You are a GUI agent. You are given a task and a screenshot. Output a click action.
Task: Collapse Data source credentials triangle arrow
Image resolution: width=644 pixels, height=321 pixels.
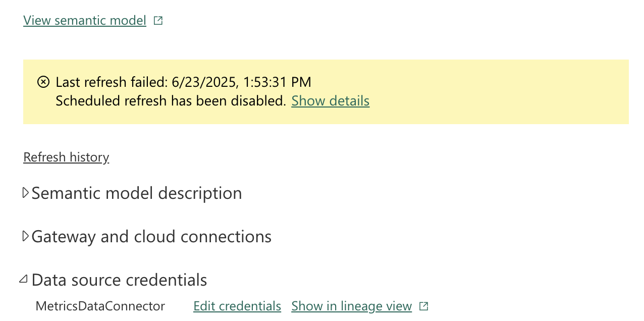[x=23, y=279]
